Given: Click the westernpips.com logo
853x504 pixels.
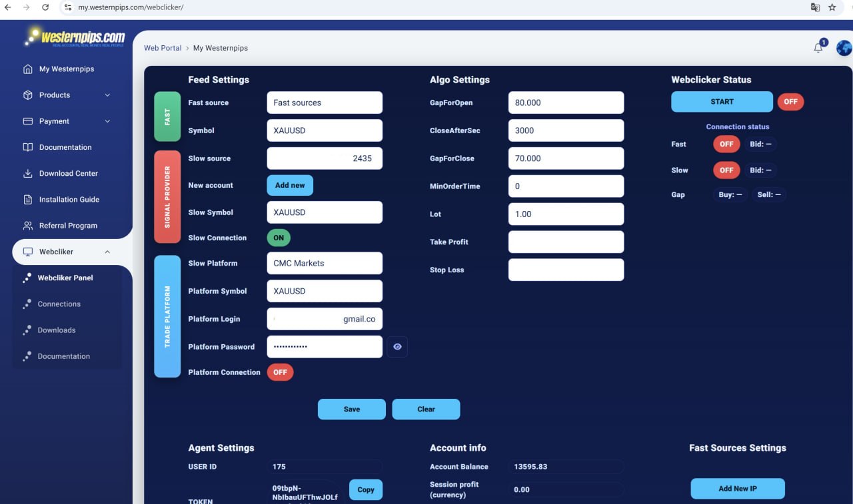Looking at the screenshot, I should pyautogui.click(x=75, y=37).
